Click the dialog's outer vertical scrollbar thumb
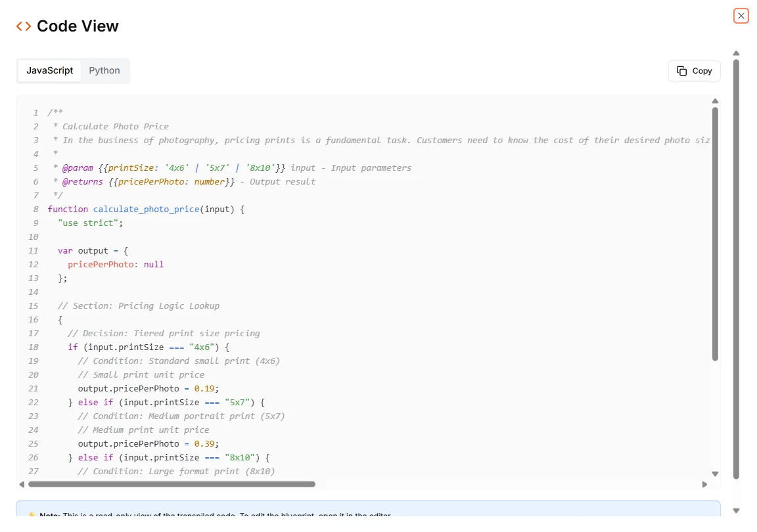The image size is (757, 532). tap(736, 269)
